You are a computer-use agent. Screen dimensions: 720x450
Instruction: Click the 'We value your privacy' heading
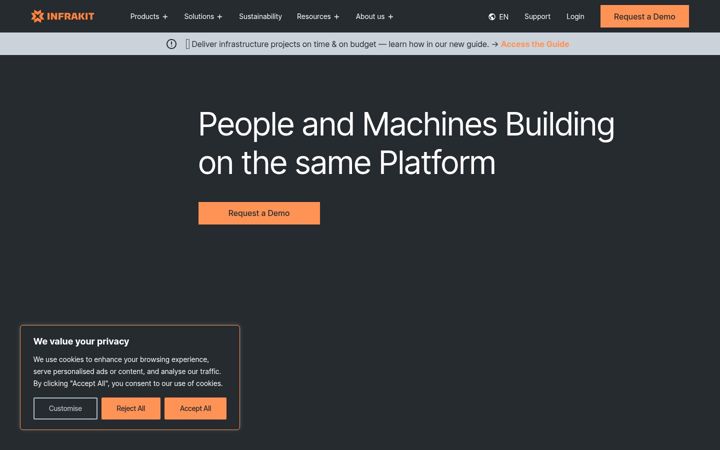point(81,341)
